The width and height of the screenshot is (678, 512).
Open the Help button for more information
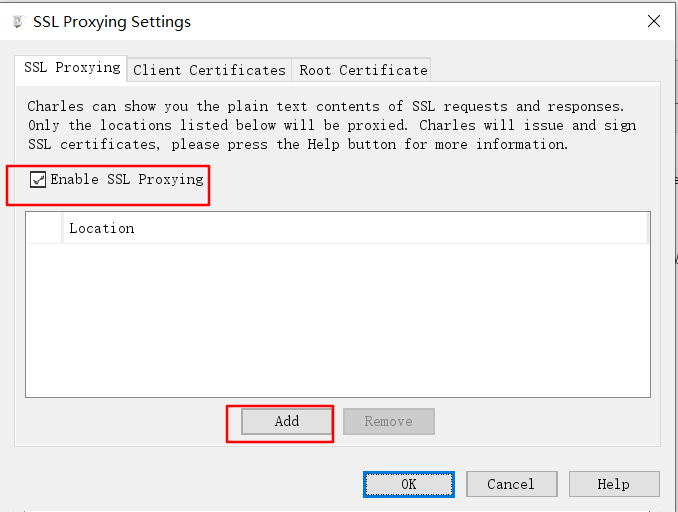click(x=613, y=484)
